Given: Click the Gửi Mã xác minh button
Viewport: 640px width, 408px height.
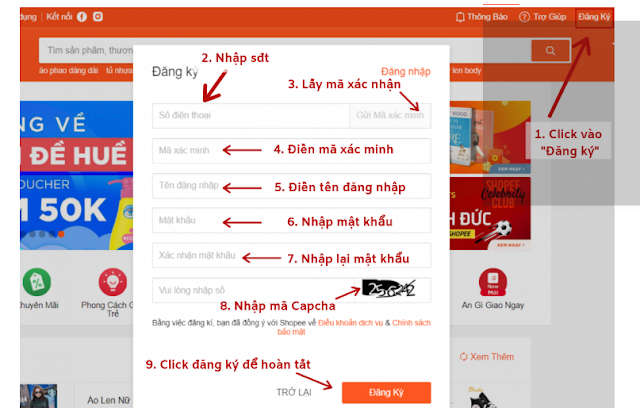Looking at the screenshot, I should click(x=390, y=116).
